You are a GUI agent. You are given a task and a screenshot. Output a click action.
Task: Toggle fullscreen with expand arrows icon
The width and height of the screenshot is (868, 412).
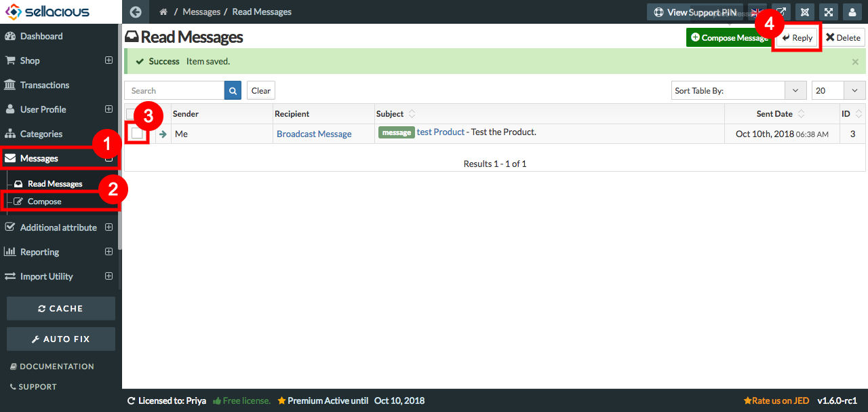click(829, 12)
